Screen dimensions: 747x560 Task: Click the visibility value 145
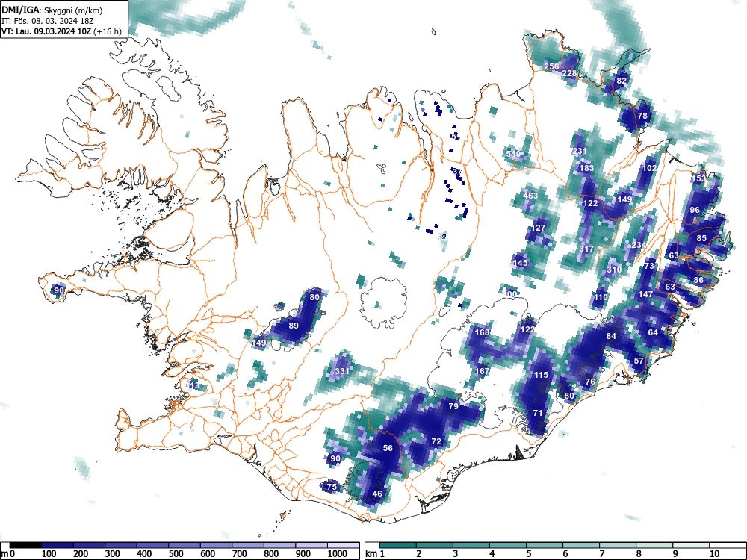(x=521, y=263)
